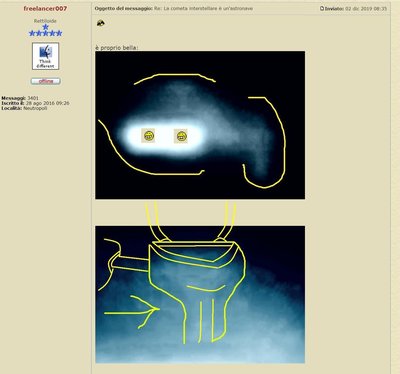Click the Think Different avatar image
The width and height of the screenshot is (400, 374).
[x=46, y=56]
